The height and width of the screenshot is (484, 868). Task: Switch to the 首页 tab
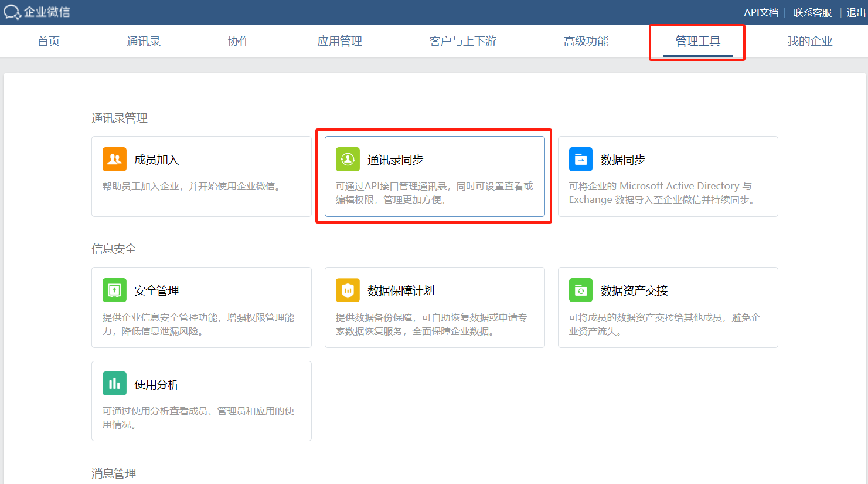coord(49,41)
